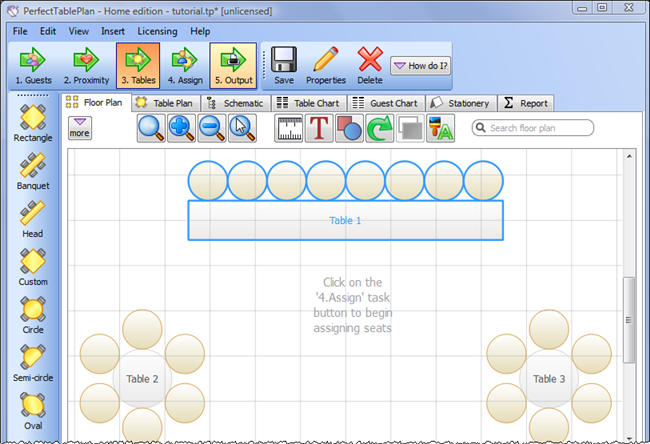
Task: Select the ruler measurement tool
Action: pyautogui.click(x=289, y=128)
